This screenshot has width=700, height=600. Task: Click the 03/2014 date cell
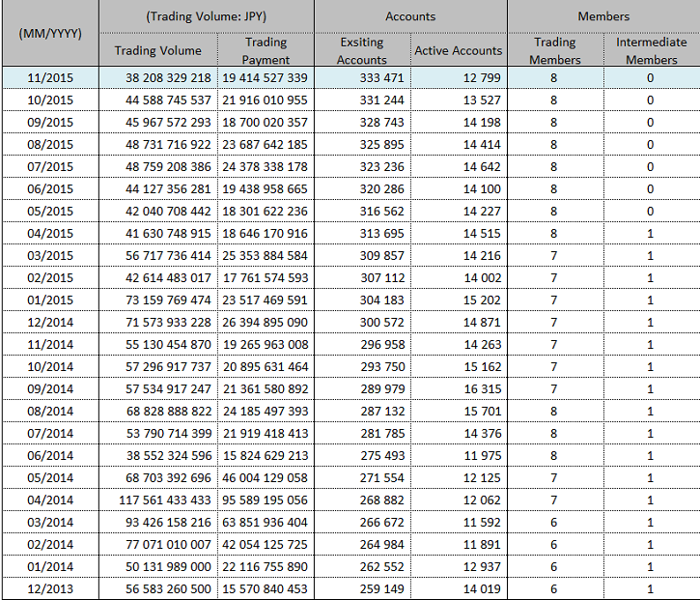coord(50,523)
